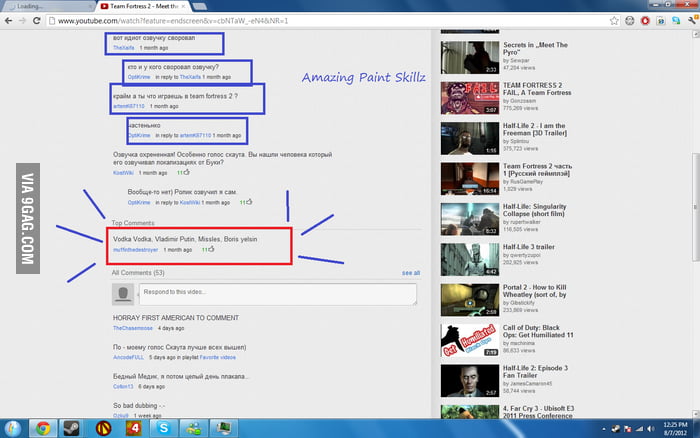This screenshot has width=700, height=438.
Task: Click the yellow round game icon on the taskbar
Action: (x=103, y=429)
